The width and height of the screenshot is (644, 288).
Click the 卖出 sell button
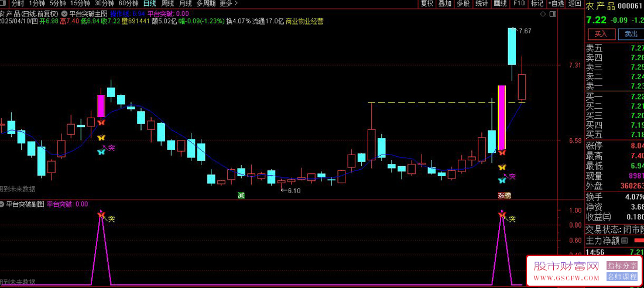pyautogui.click(x=631, y=34)
